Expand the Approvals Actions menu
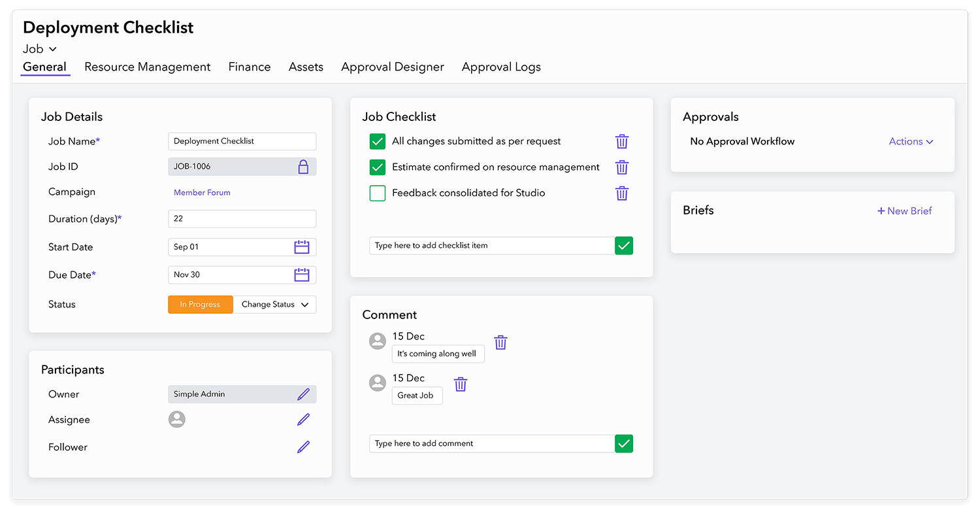Image resolution: width=980 pixels, height=514 pixels. pyautogui.click(x=911, y=141)
